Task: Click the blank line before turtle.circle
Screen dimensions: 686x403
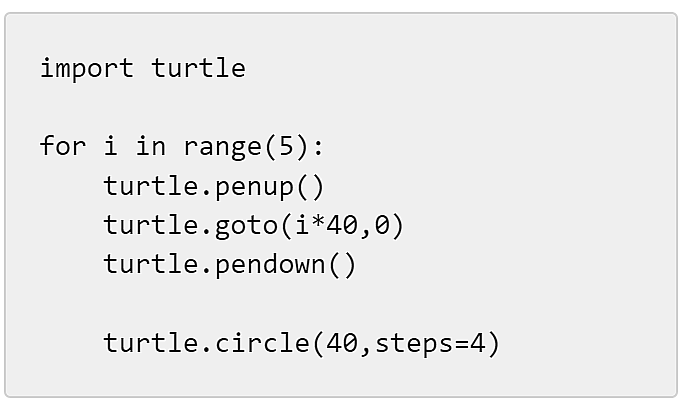Action: (x=341, y=304)
